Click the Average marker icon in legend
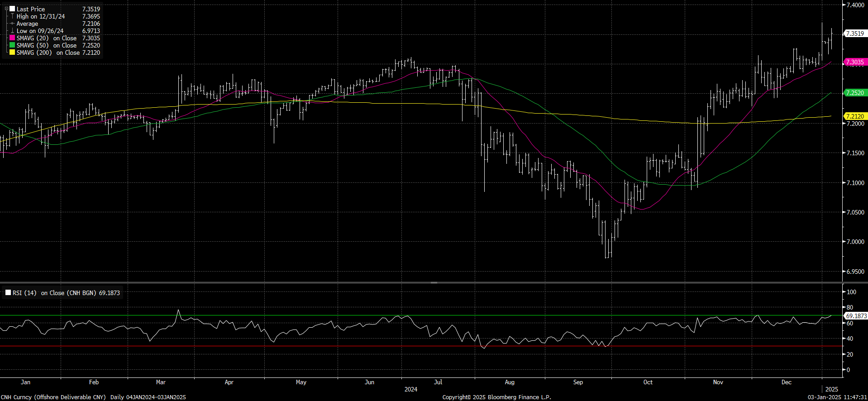868x401 pixels. pos(12,24)
